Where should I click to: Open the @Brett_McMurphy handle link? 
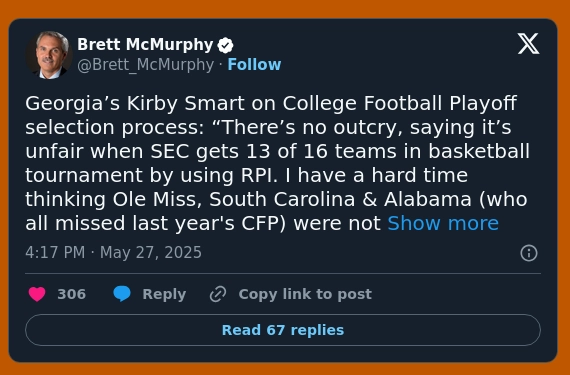coord(145,65)
